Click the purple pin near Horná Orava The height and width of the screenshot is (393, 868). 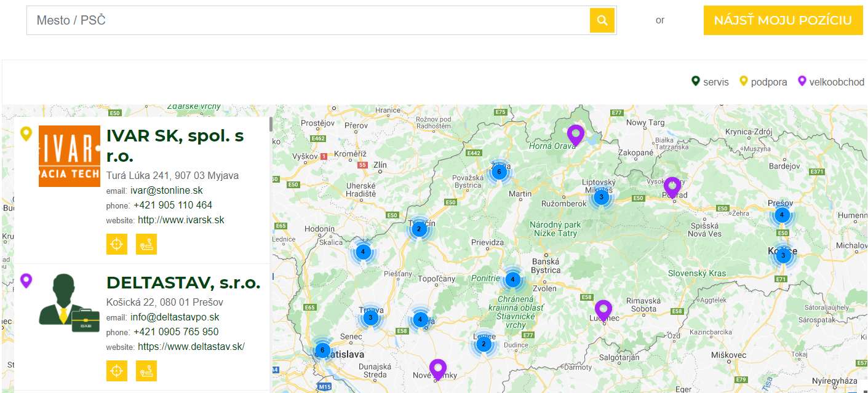(575, 135)
